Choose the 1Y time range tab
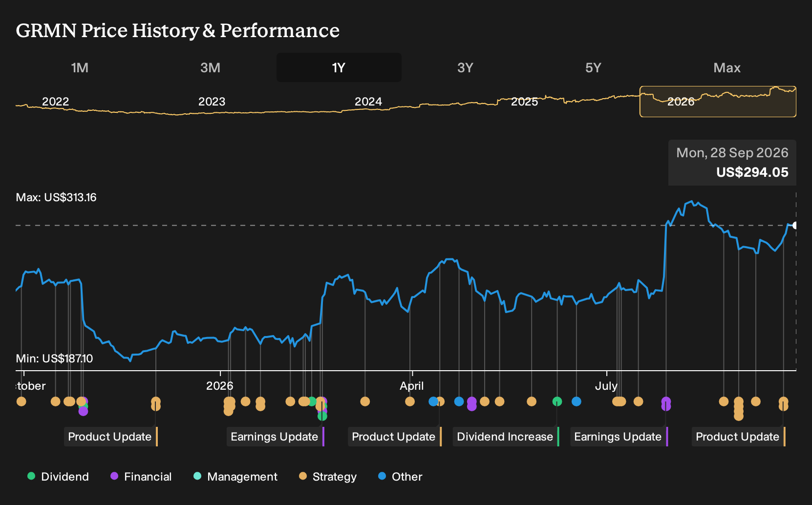The width and height of the screenshot is (812, 505). point(339,67)
